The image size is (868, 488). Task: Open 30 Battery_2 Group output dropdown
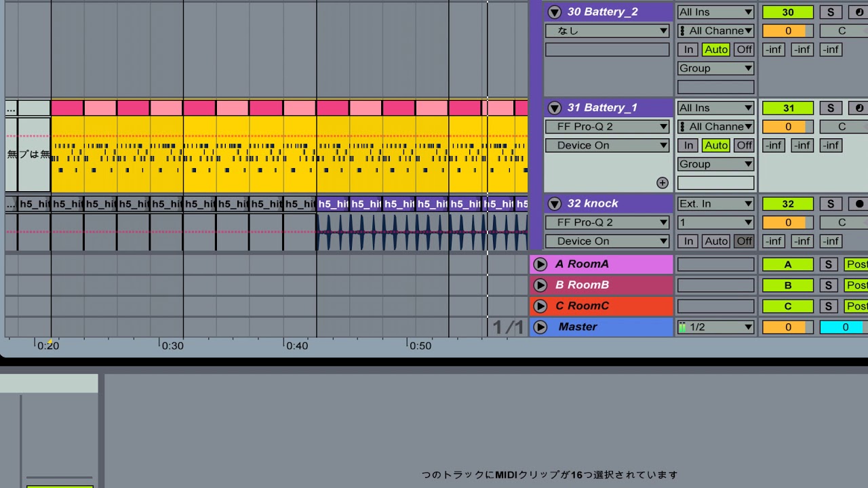coord(716,68)
